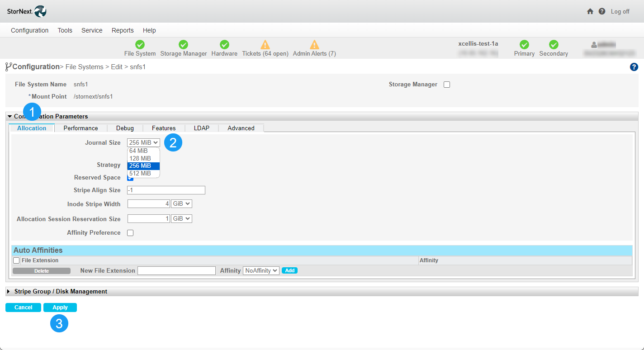Click the Cancel button

pos(23,307)
